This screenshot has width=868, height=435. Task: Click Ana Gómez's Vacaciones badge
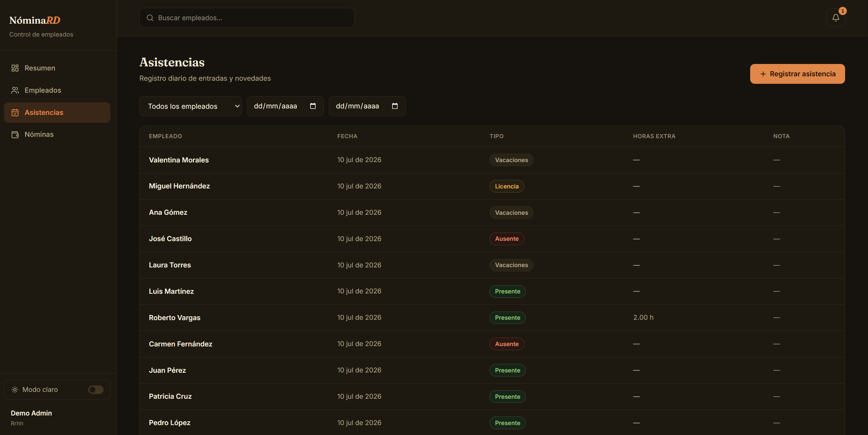511,213
